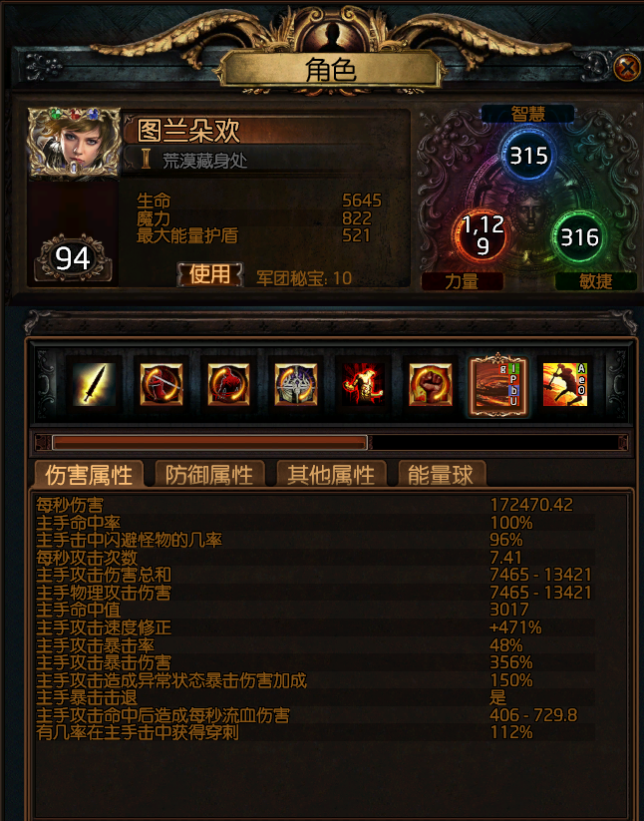
Task: Select the 伤害属性 tab
Action: click(89, 475)
